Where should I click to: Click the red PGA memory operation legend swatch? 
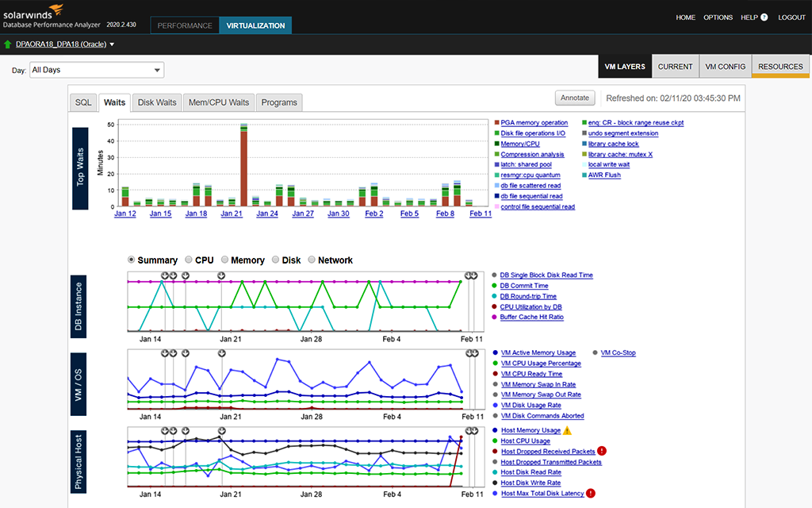coord(496,123)
